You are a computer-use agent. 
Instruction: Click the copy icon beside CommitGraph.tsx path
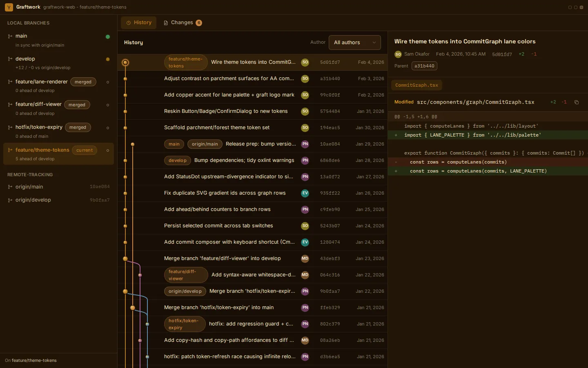(577, 102)
